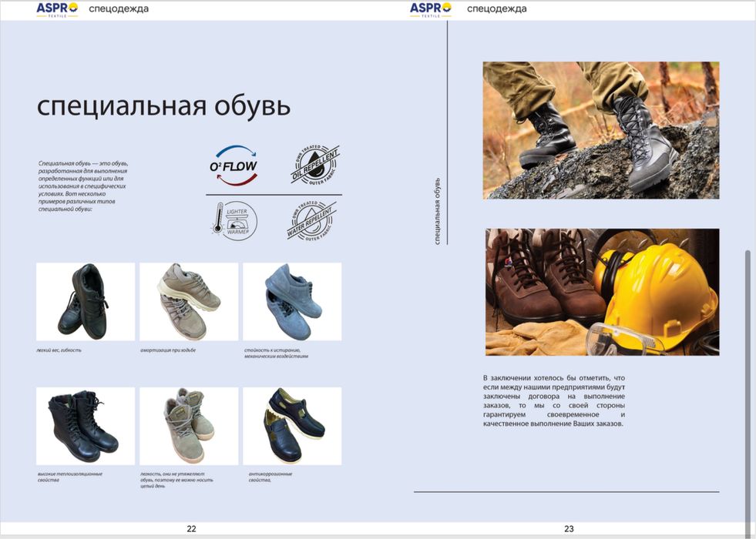Click the caption 'легкий вес, гибкость'
756x539 pixels.
(59, 350)
